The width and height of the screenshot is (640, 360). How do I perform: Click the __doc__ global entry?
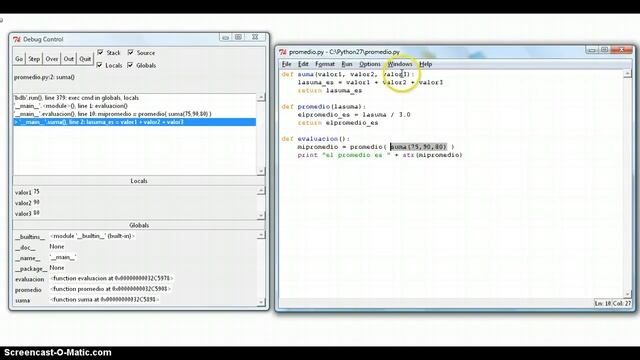click(x=40, y=247)
